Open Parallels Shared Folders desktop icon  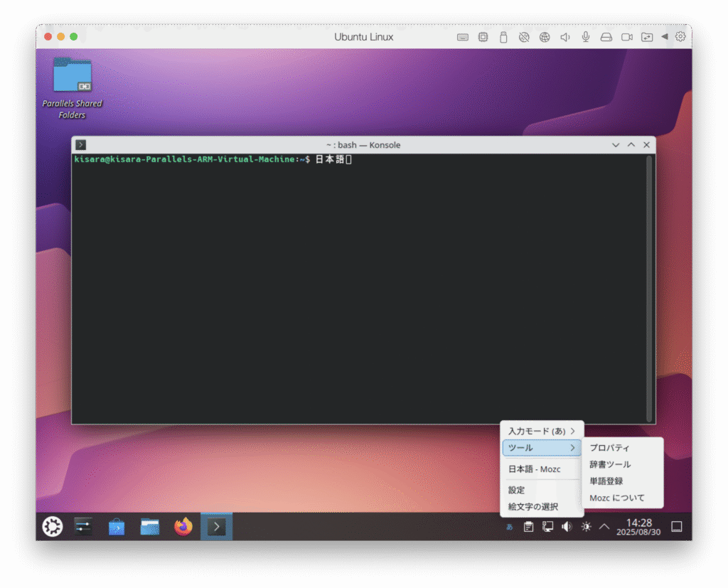tap(72, 88)
